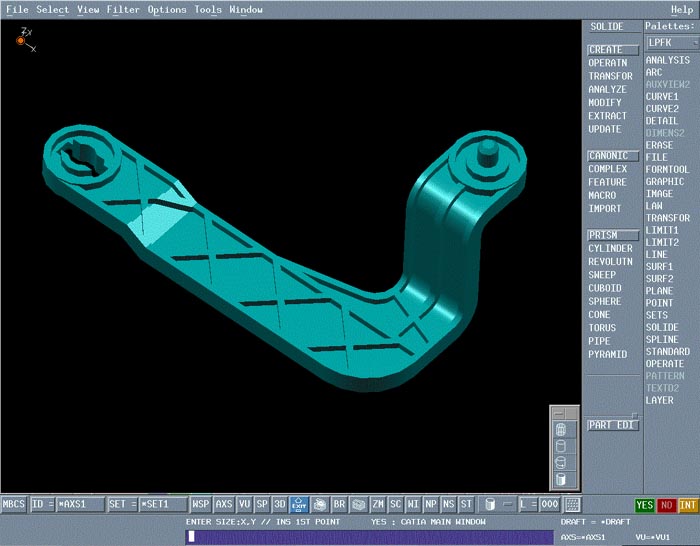The height and width of the screenshot is (546, 700).
Task: Click the wireframe cylinder display icon
Action: [561, 429]
